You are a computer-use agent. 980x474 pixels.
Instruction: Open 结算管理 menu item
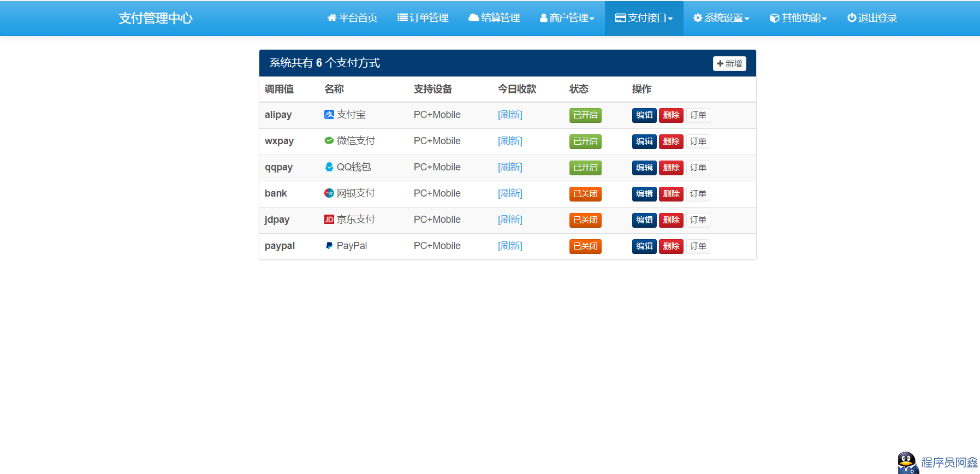[x=494, y=18]
